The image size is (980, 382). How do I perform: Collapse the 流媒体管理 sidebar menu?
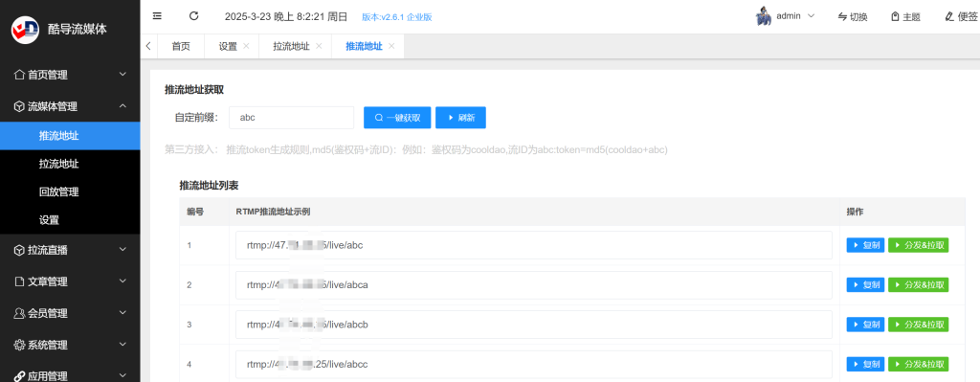[x=70, y=106]
